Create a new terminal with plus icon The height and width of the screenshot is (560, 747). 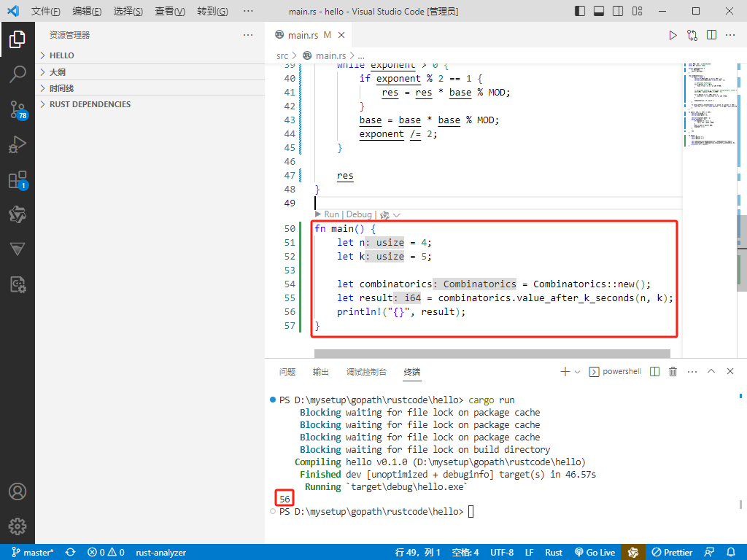[x=565, y=371]
